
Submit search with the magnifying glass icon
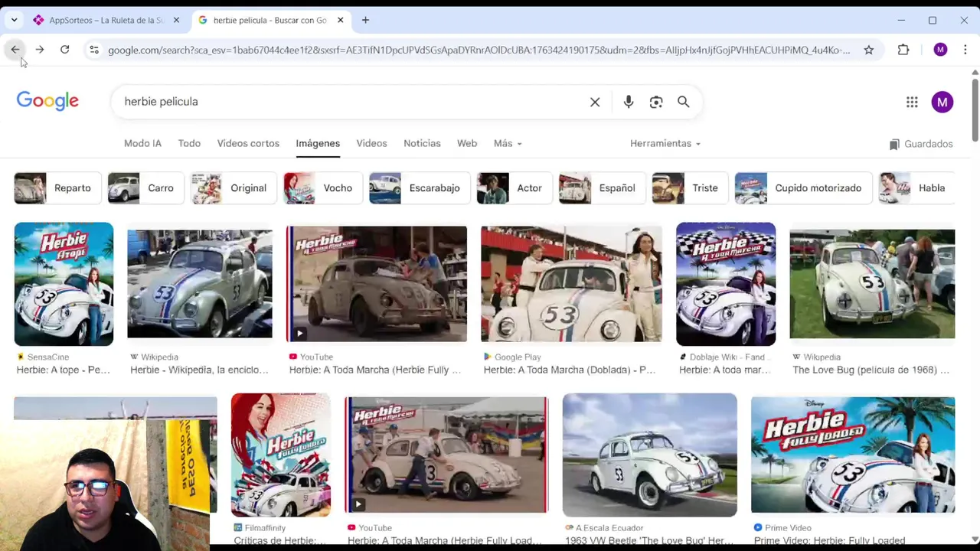pyautogui.click(x=684, y=102)
